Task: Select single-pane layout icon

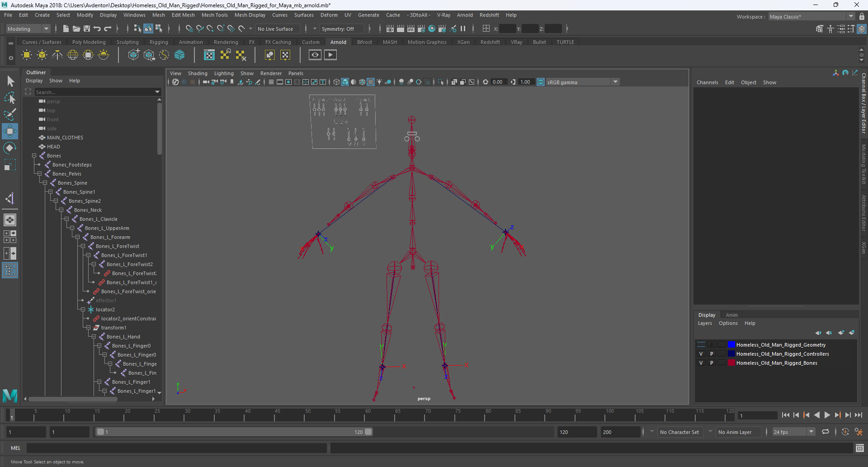Action: [x=10, y=220]
